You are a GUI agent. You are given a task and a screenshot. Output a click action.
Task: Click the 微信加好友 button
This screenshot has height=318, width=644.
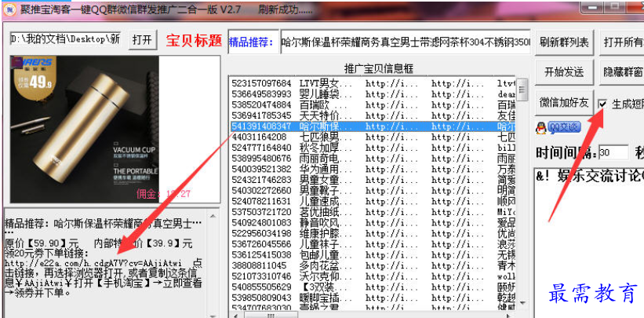pyautogui.click(x=564, y=103)
